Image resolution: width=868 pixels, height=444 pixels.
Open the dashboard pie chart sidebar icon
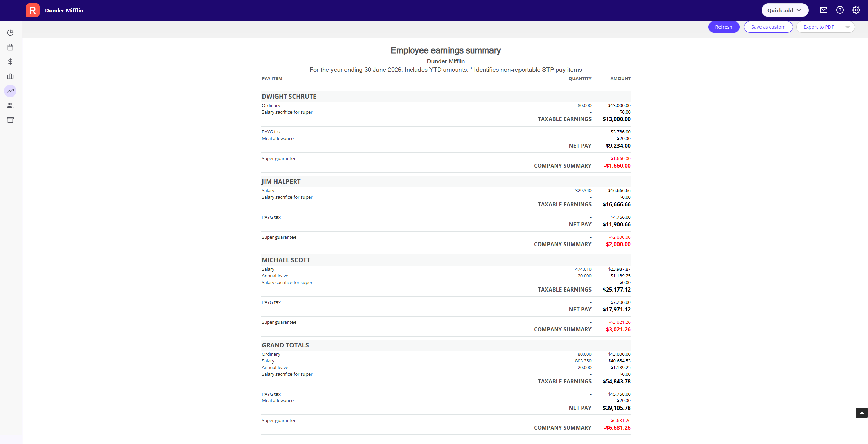pos(10,33)
